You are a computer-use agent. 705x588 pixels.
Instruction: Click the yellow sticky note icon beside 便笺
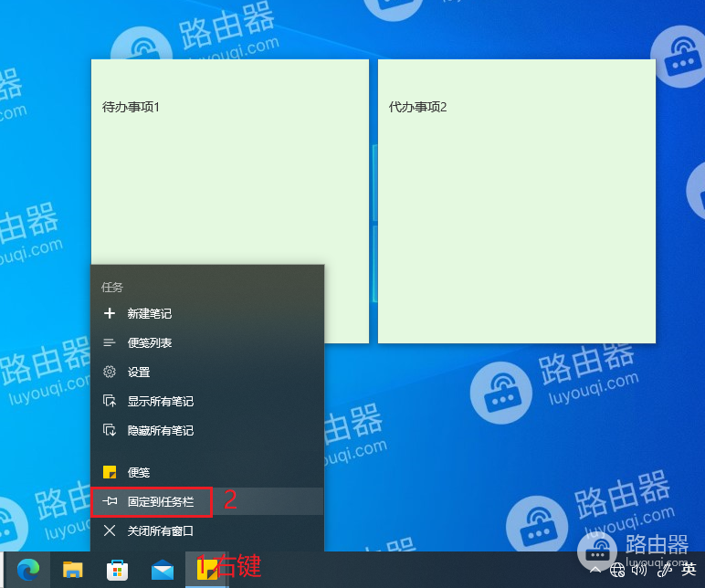pos(110,472)
